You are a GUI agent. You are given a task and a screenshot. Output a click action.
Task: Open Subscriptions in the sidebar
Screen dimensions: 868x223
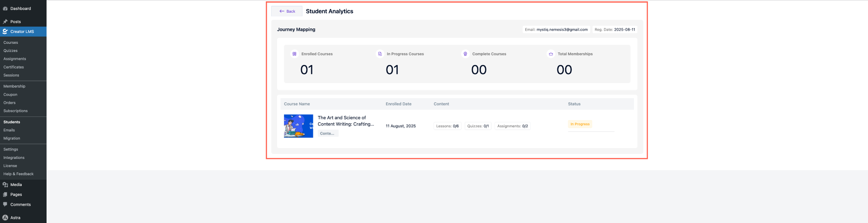point(15,111)
